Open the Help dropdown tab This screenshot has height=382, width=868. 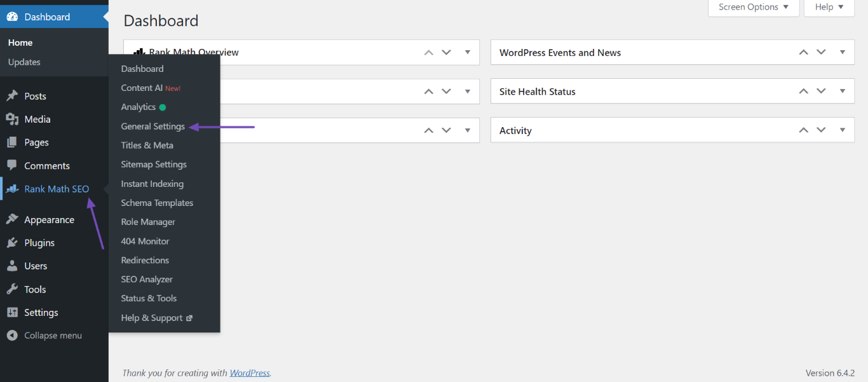coord(829,8)
